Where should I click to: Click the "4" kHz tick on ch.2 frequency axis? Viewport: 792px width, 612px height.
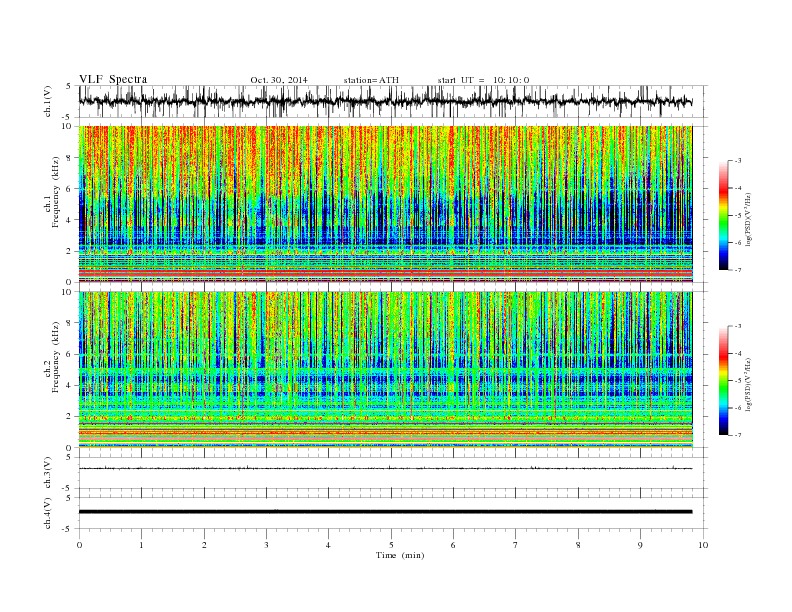tap(70, 385)
